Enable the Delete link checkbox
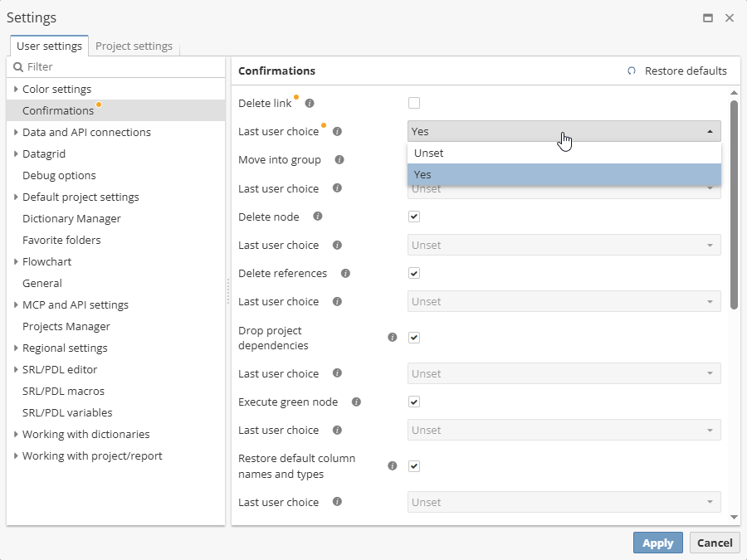The width and height of the screenshot is (747, 560). pyautogui.click(x=413, y=103)
